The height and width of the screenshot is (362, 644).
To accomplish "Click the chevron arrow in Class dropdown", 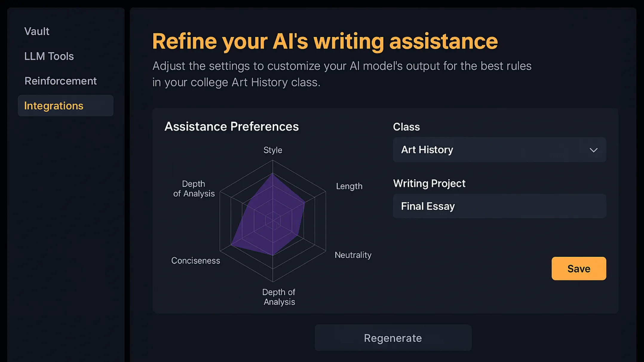I will click(x=594, y=150).
